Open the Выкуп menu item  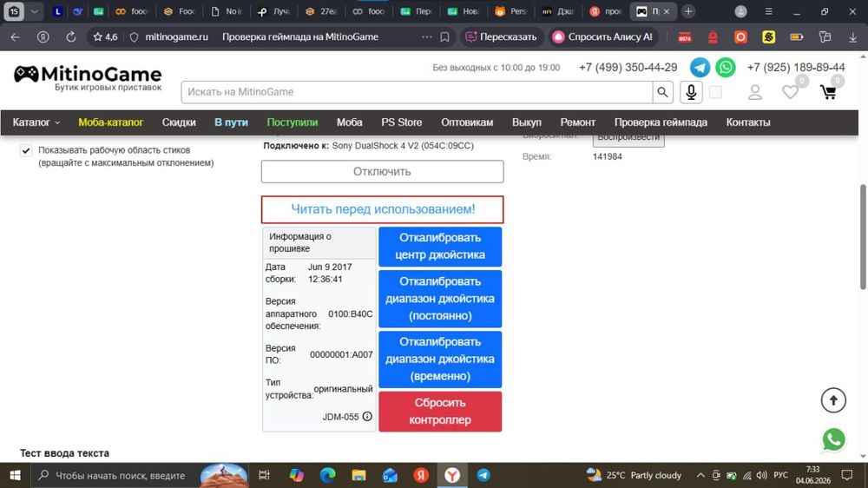coord(527,122)
